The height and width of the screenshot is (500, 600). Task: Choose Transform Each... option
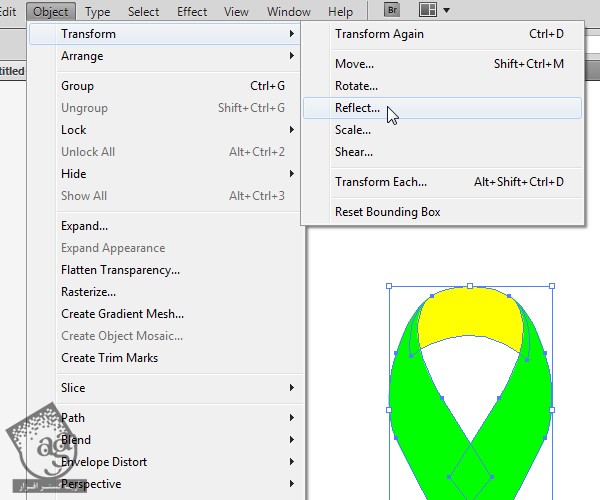380,182
